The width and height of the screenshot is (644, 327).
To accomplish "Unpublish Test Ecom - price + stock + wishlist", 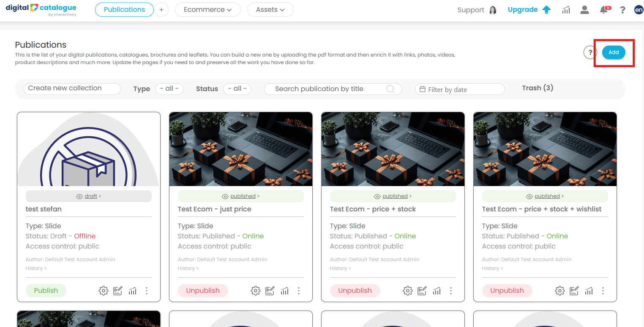I will tap(507, 291).
